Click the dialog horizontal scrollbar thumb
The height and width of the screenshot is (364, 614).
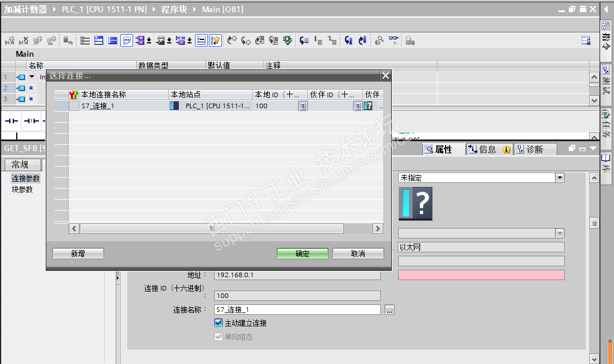click(x=211, y=229)
